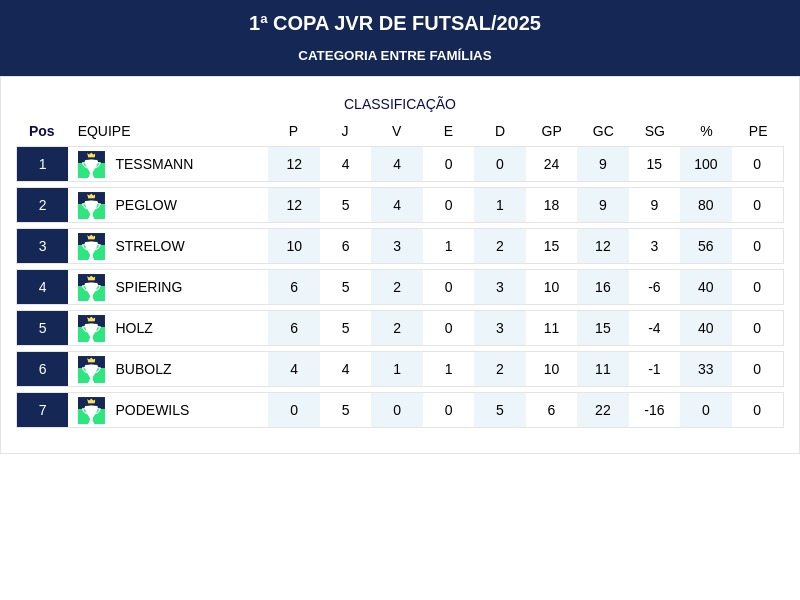Click the PODEWILS team crest icon
Screen dimensions: 800x600
pyautogui.click(x=91, y=410)
